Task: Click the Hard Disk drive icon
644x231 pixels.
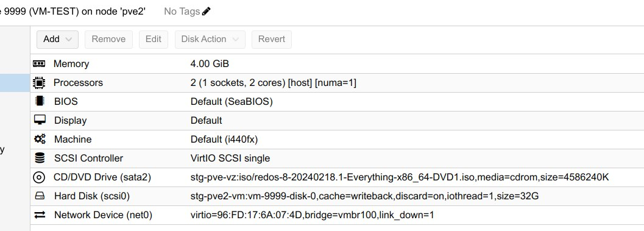Action: coord(40,196)
